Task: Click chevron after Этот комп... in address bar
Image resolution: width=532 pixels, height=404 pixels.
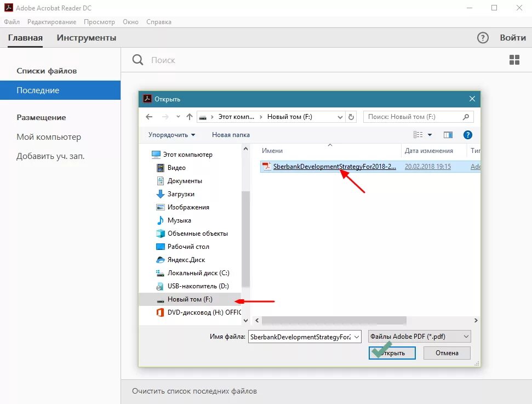Action: click(261, 117)
